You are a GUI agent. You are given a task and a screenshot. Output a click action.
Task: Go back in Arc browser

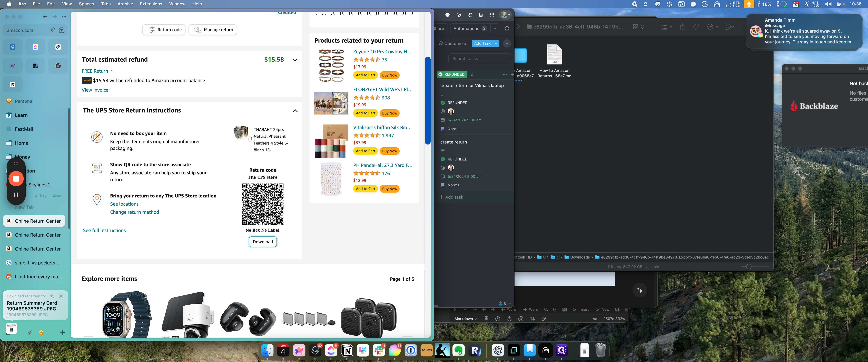45,16
